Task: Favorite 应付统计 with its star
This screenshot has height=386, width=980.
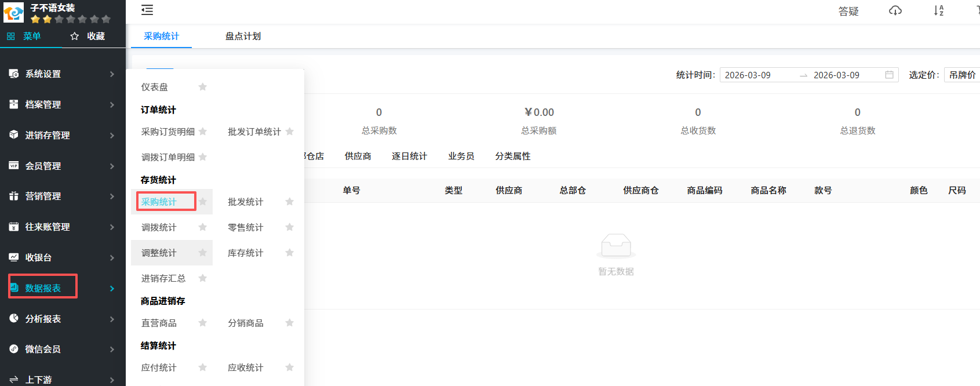Action: point(203,367)
